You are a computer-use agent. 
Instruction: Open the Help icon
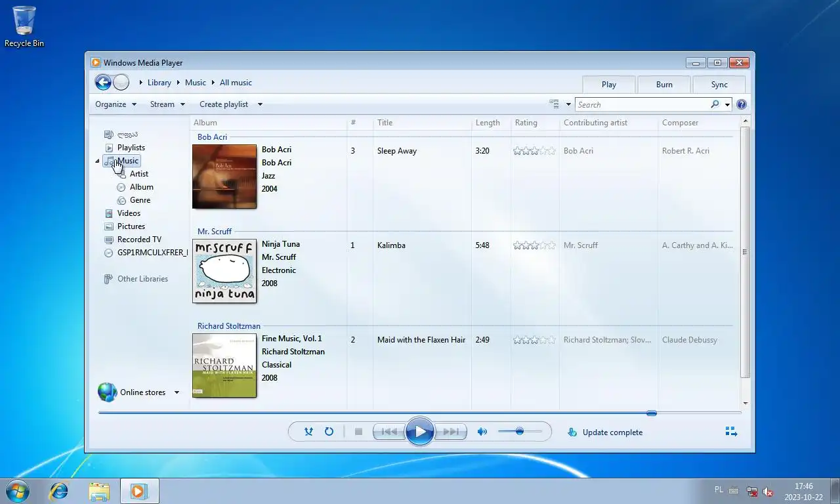tap(742, 104)
